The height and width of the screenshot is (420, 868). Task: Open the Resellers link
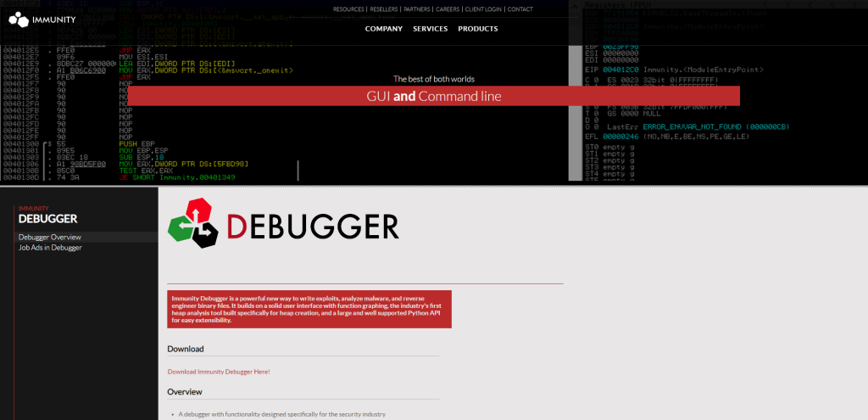(384, 9)
